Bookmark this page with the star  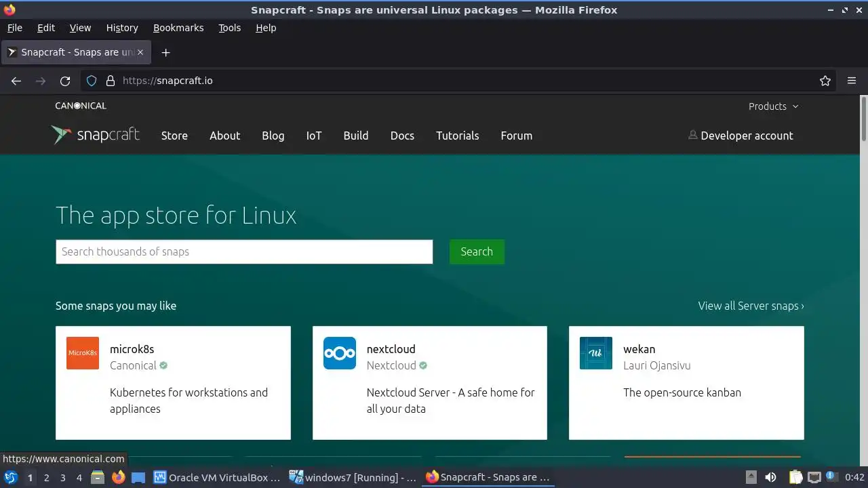825,81
